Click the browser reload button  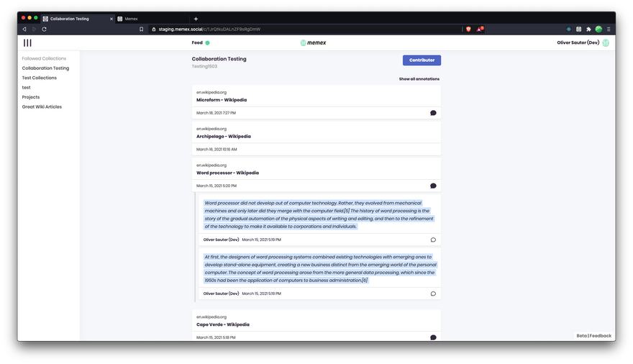[x=44, y=29]
